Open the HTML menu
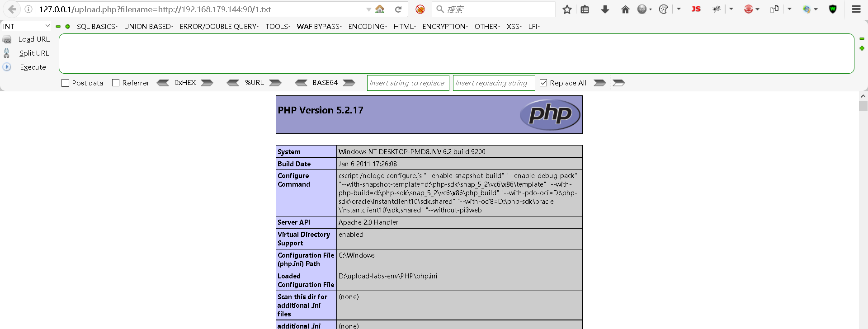 coord(405,26)
